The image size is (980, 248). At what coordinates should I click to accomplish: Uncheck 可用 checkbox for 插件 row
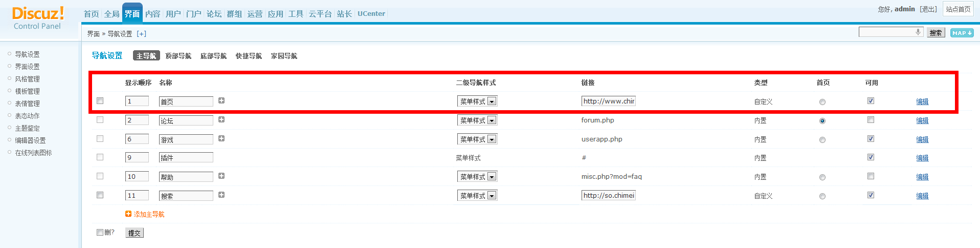point(871,157)
